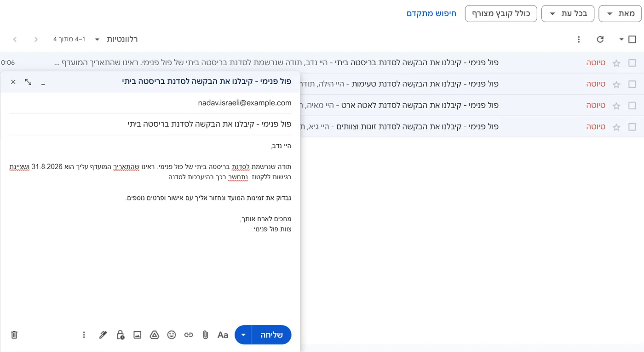Image resolution: width=644 pixels, height=352 pixels.
Task: Open the סדנת טעימות draft row
Action: pos(471,84)
